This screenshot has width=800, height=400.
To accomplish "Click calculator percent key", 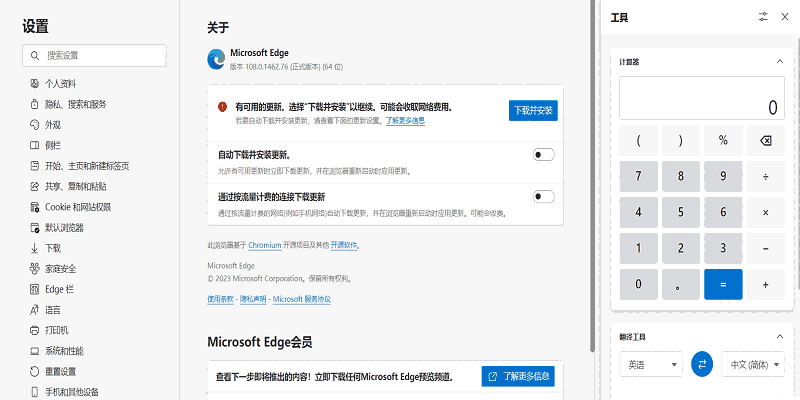I will 723,141.
